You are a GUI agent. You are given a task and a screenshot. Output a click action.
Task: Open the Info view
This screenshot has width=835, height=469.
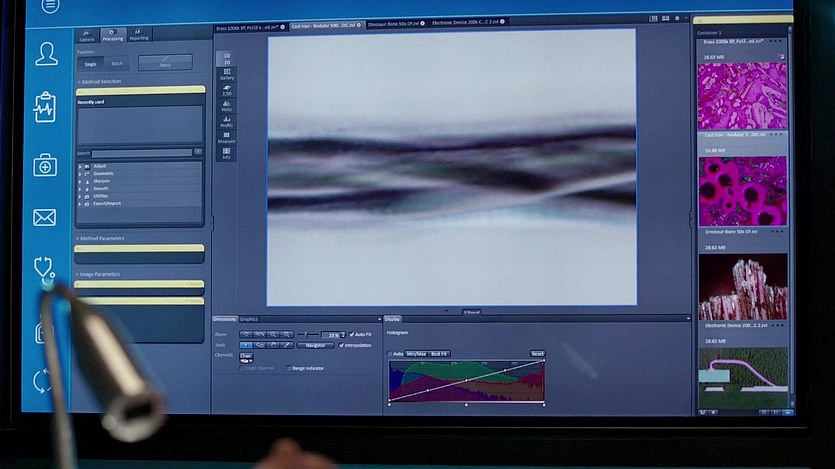[x=226, y=154]
